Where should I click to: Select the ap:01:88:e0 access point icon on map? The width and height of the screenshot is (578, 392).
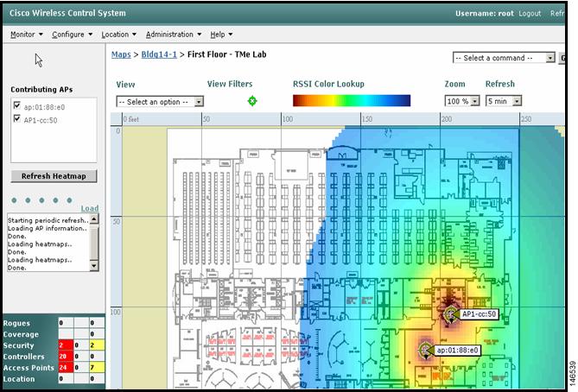(425, 350)
